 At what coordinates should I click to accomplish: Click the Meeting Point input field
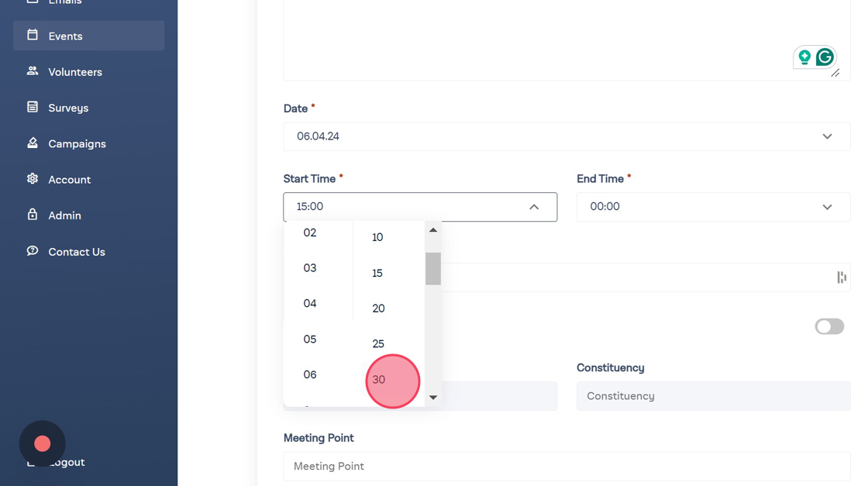coord(567,467)
